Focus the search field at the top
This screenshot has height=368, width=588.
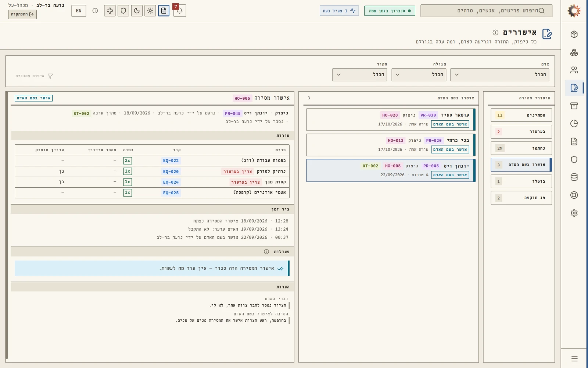click(487, 11)
